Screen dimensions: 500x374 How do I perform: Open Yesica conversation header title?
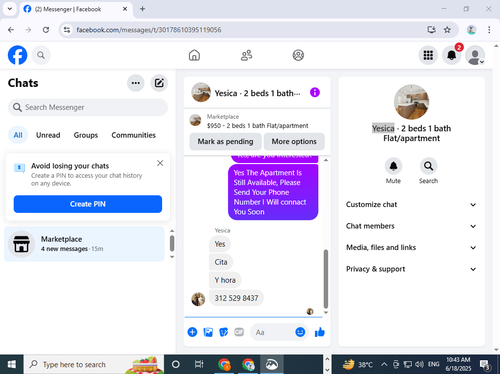[x=257, y=93]
